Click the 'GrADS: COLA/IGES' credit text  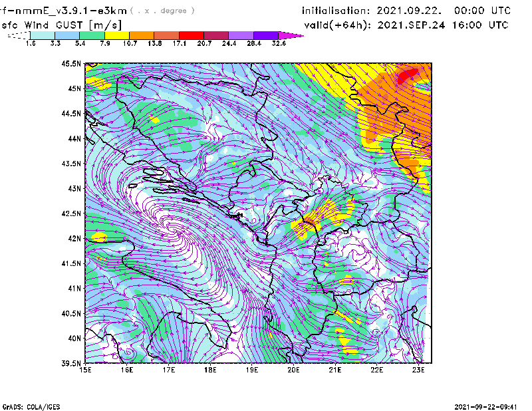31,407
